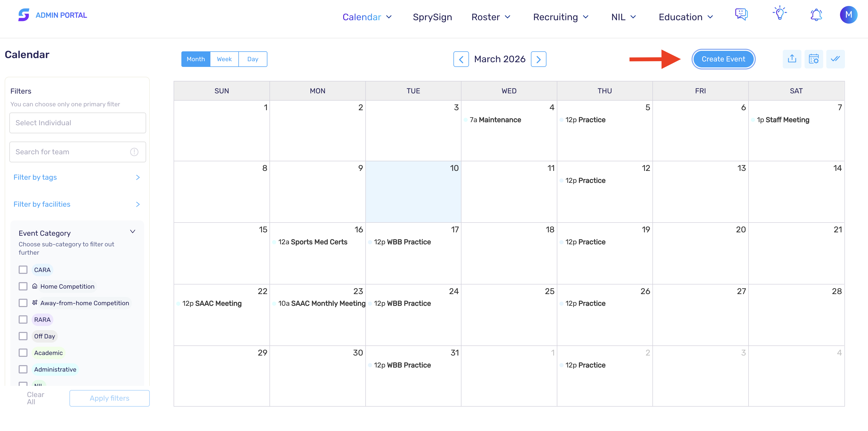
Task: Switch to Day view
Action: point(253,59)
